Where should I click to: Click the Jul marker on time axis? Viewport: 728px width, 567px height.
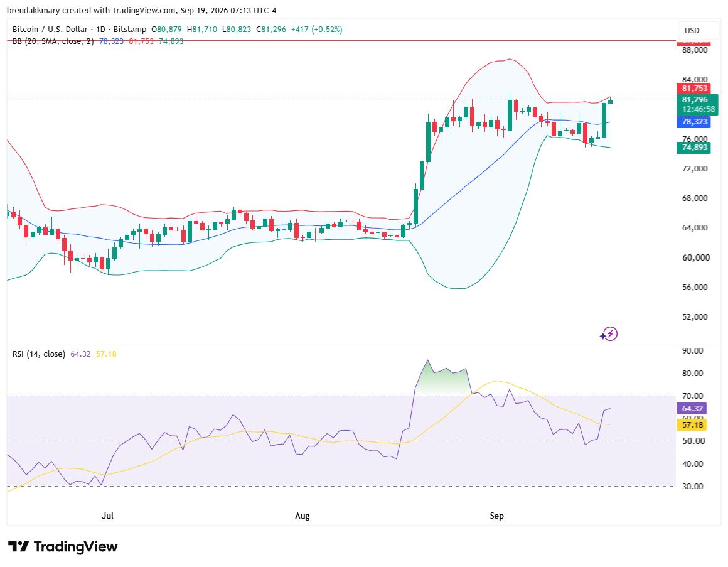tap(108, 516)
